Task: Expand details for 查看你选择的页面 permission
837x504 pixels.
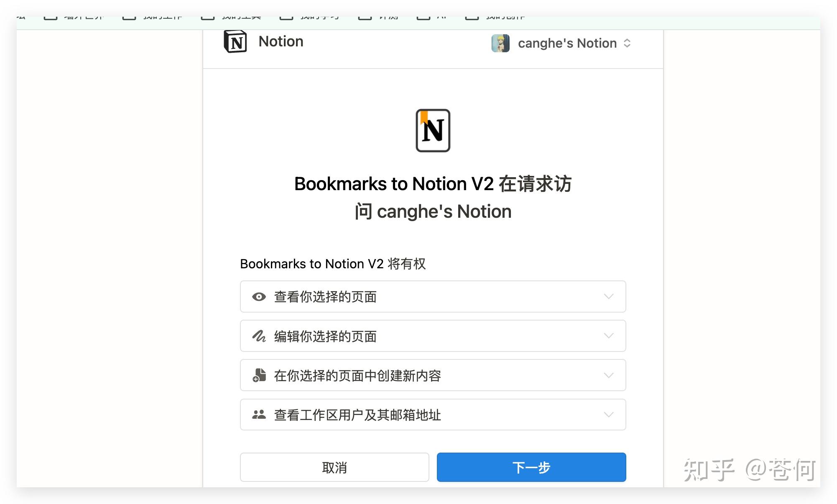Action: [x=609, y=297]
